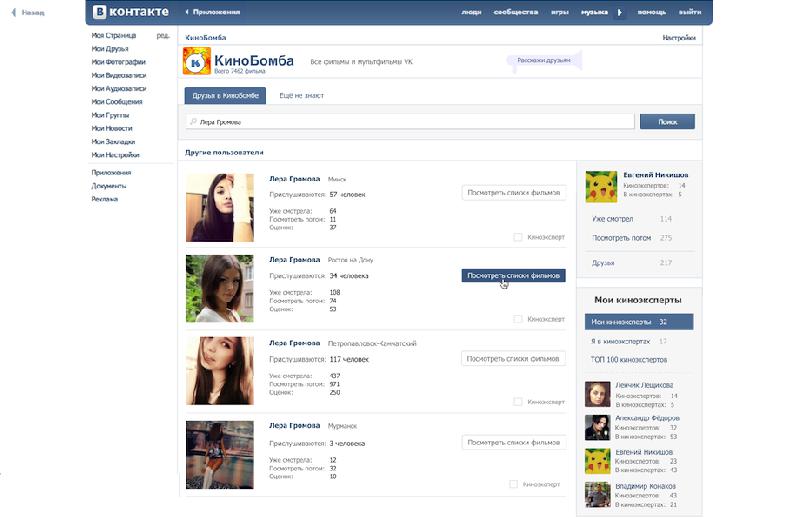The height and width of the screenshot is (518, 800).
Task: Open the header navigation arrow next to музыка
Action: [620, 12]
